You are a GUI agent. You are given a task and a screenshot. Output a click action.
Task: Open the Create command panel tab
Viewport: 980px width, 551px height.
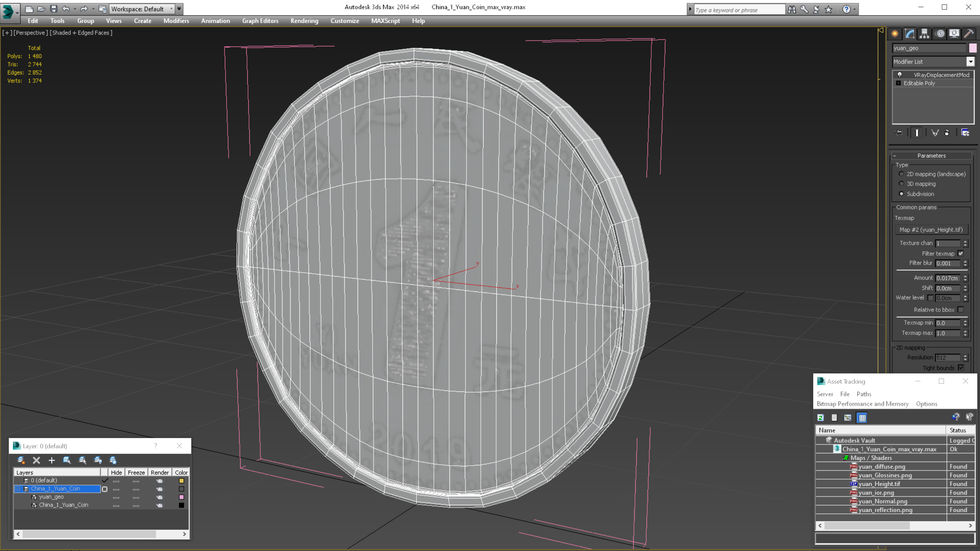coord(895,33)
